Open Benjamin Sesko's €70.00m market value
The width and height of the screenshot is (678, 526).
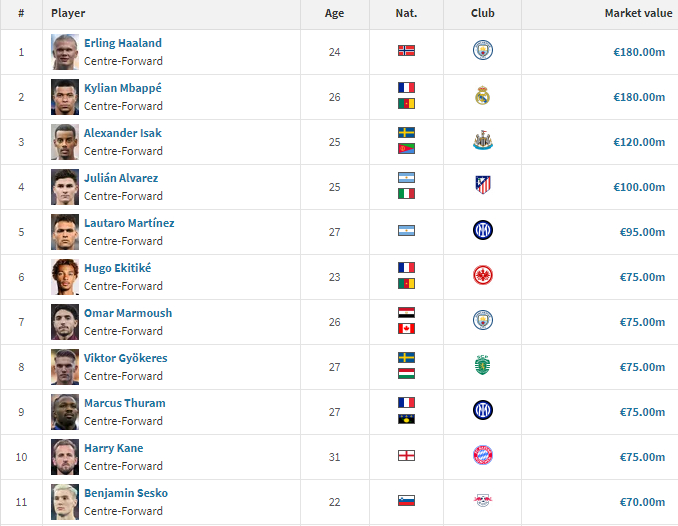click(642, 502)
